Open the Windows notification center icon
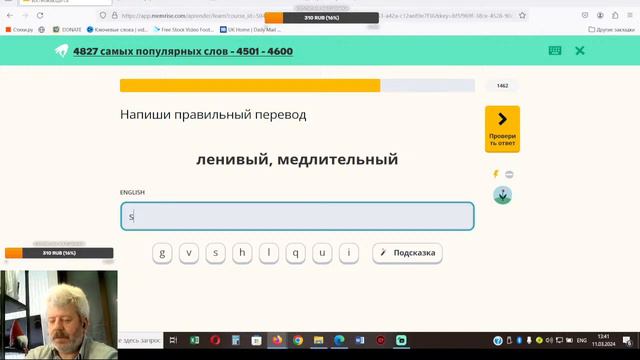 click(627, 340)
